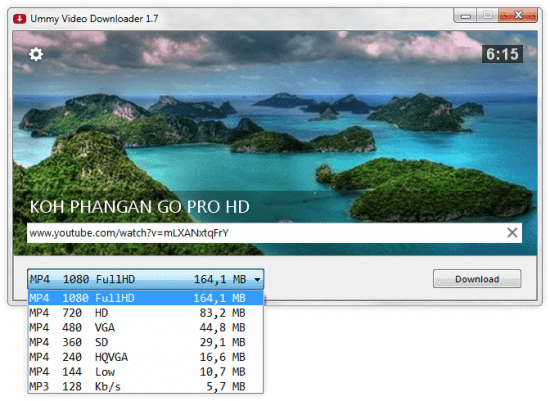The height and width of the screenshot is (401, 550).
Task: Click the Ummy red download logo icon
Action: pyautogui.click(x=19, y=19)
